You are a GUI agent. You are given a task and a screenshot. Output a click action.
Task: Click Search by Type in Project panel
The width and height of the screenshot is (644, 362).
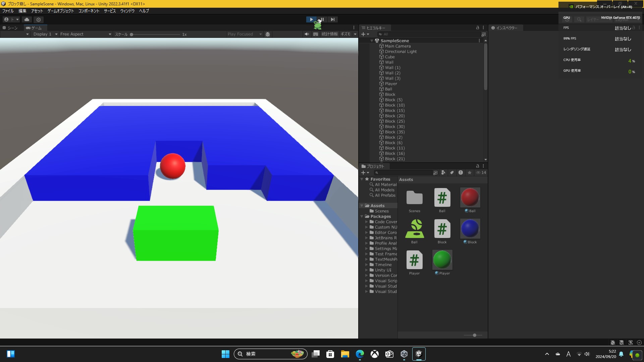click(443, 173)
